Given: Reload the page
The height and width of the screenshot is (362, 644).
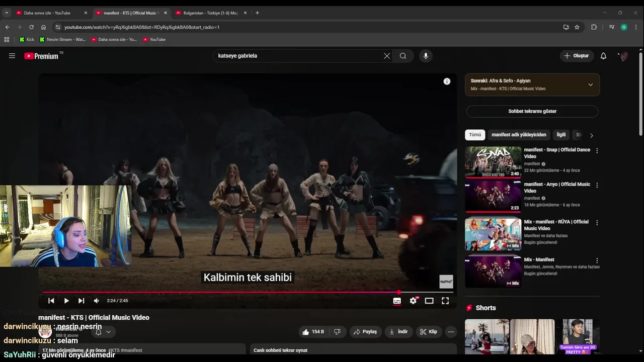Looking at the screenshot, I should 31,27.
